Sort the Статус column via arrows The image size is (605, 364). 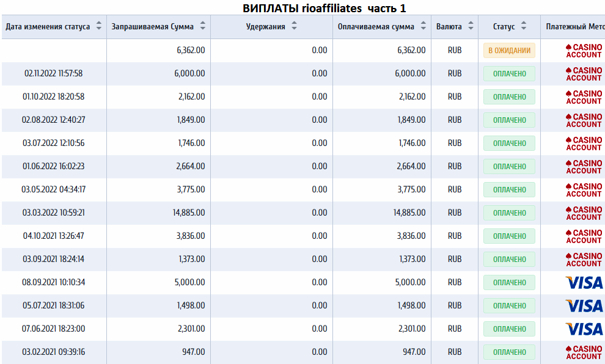(x=524, y=26)
